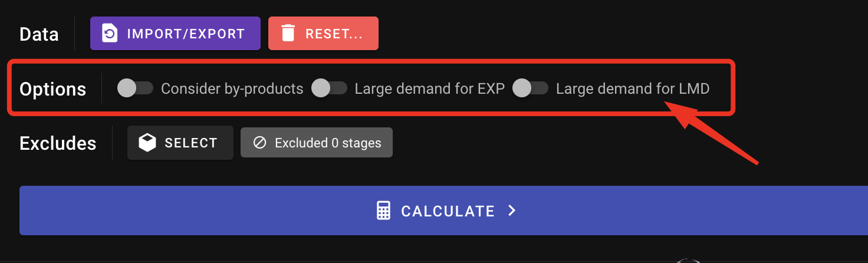Open the SELECT excludes stage picker
Screen dimensions: 868x263
(x=180, y=143)
